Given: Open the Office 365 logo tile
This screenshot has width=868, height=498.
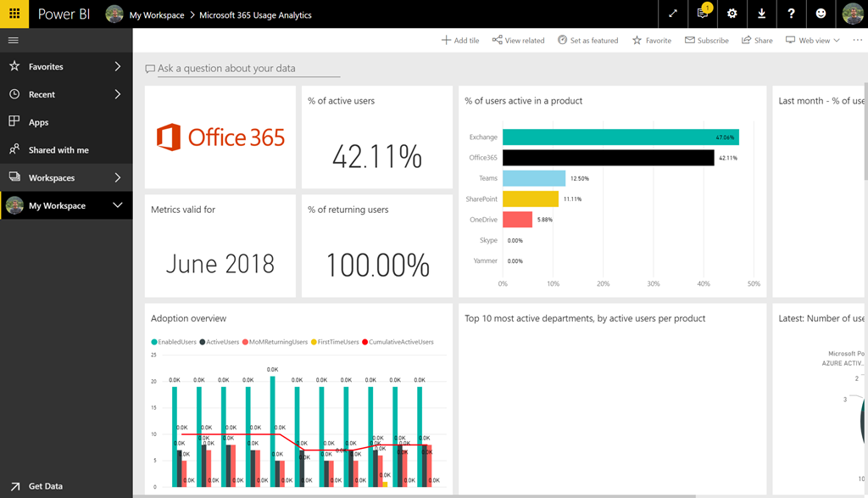Looking at the screenshot, I should (220, 137).
